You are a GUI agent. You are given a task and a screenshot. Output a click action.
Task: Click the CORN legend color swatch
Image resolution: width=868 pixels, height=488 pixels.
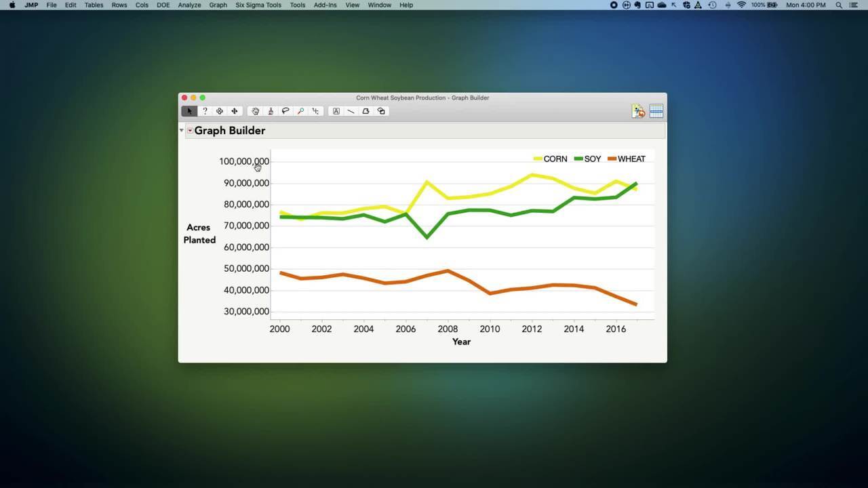tap(538, 159)
